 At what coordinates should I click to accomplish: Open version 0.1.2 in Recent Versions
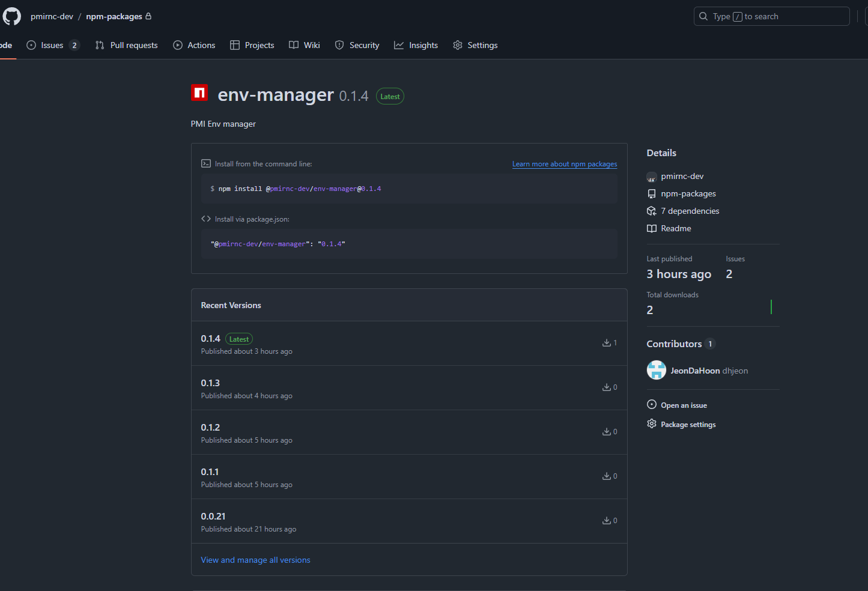[x=210, y=428]
